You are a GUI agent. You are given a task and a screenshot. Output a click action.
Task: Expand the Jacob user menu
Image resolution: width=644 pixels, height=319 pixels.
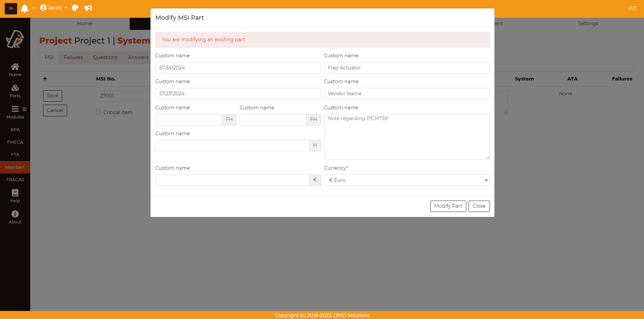pos(54,8)
